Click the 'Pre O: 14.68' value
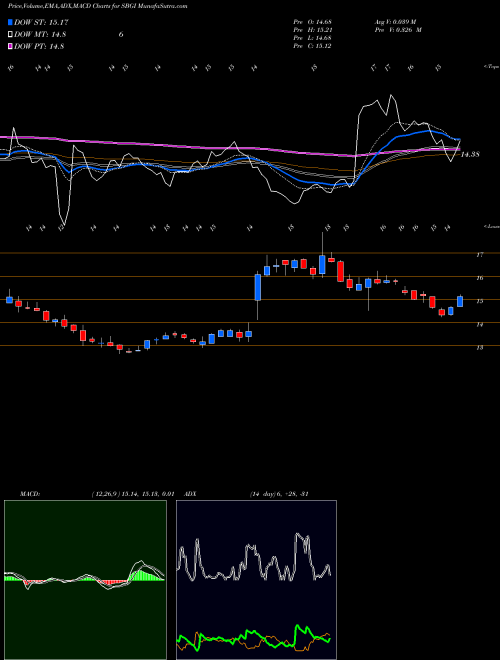 coord(313,22)
